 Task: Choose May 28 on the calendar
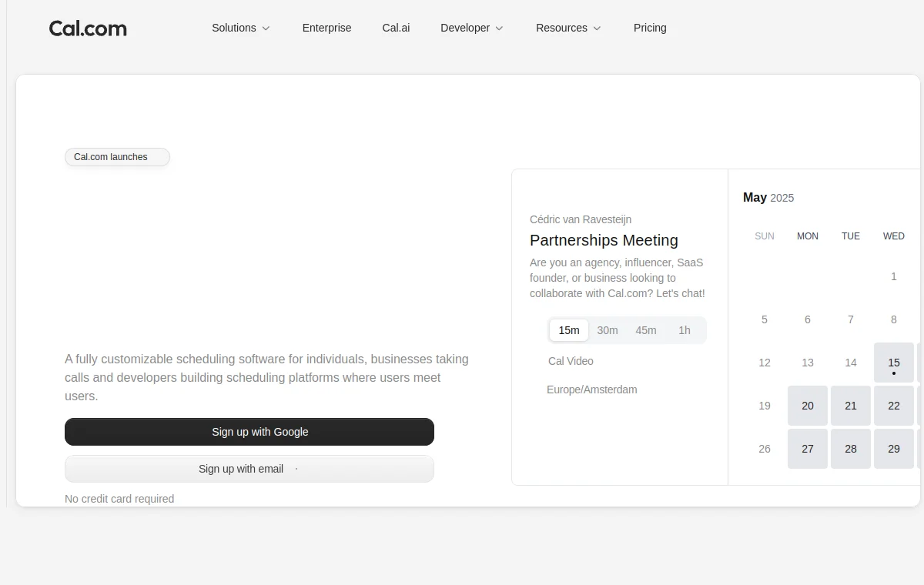pos(851,449)
